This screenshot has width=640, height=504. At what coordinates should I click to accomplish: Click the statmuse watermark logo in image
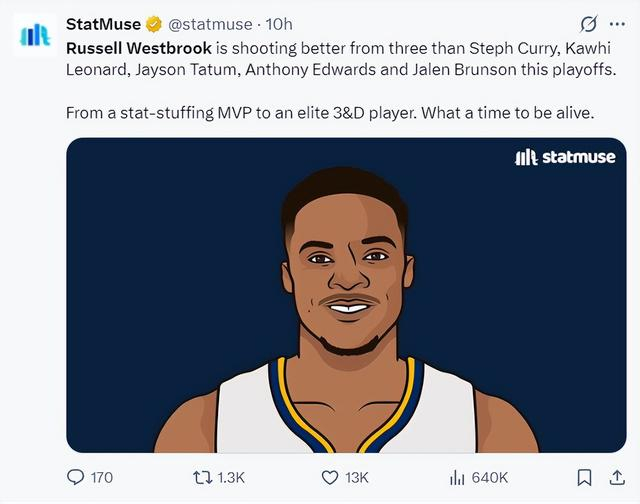564,157
